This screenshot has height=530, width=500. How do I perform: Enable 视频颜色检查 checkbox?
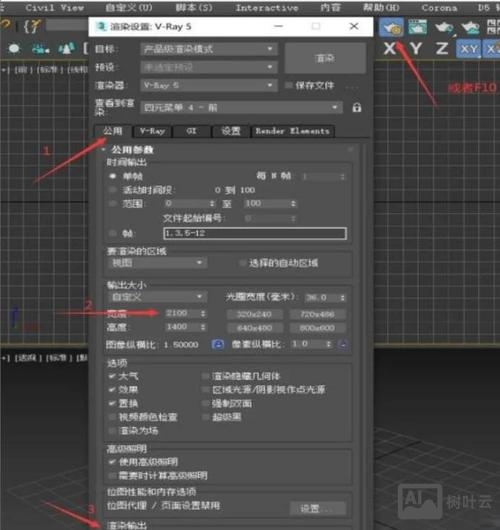click(112, 417)
